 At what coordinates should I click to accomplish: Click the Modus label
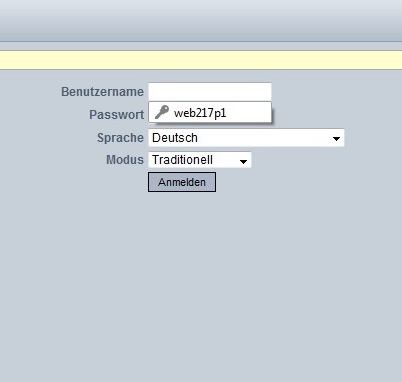tap(125, 160)
